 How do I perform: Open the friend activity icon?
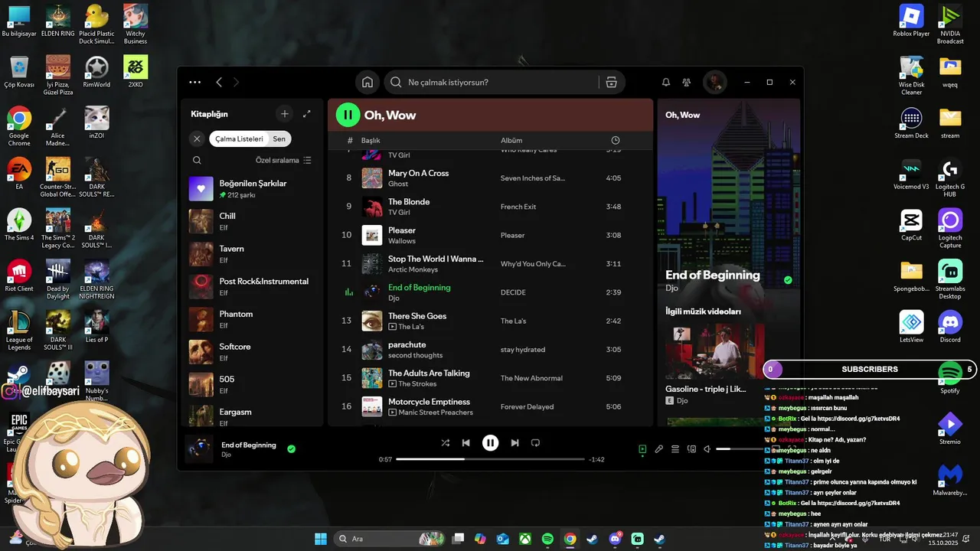[x=687, y=82]
